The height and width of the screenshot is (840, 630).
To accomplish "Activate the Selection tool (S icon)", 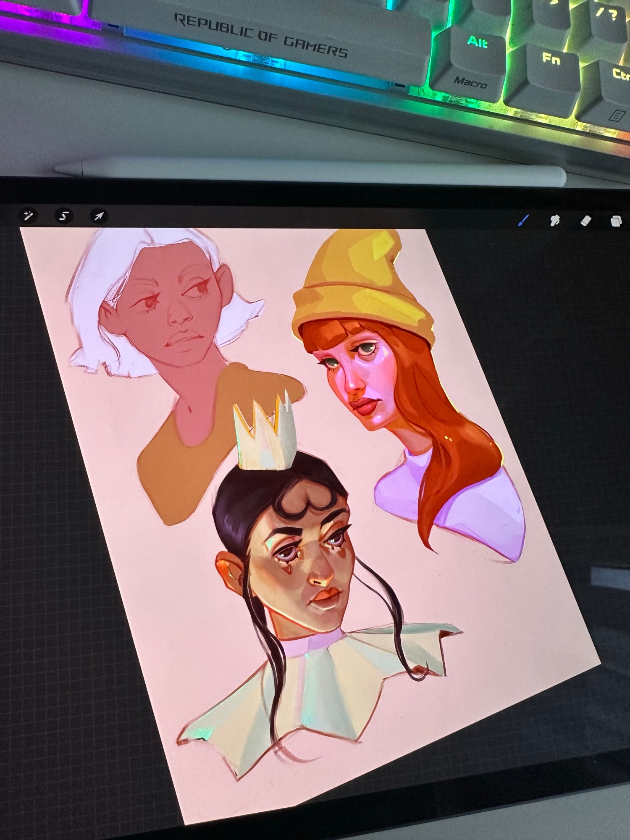I will click(64, 216).
